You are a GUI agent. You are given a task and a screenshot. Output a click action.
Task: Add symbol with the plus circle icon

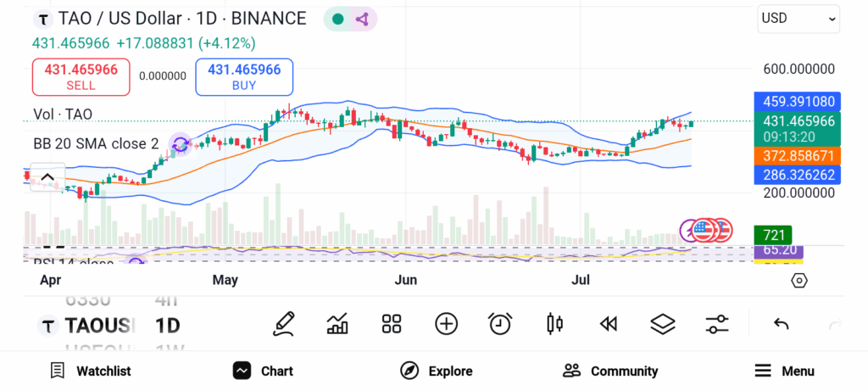446,324
